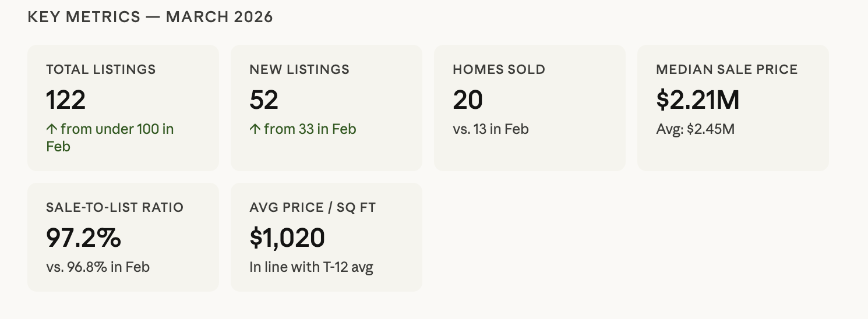Click the 'from 33 in Feb' comparison
This screenshot has height=319, width=868.
click(x=309, y=129)
